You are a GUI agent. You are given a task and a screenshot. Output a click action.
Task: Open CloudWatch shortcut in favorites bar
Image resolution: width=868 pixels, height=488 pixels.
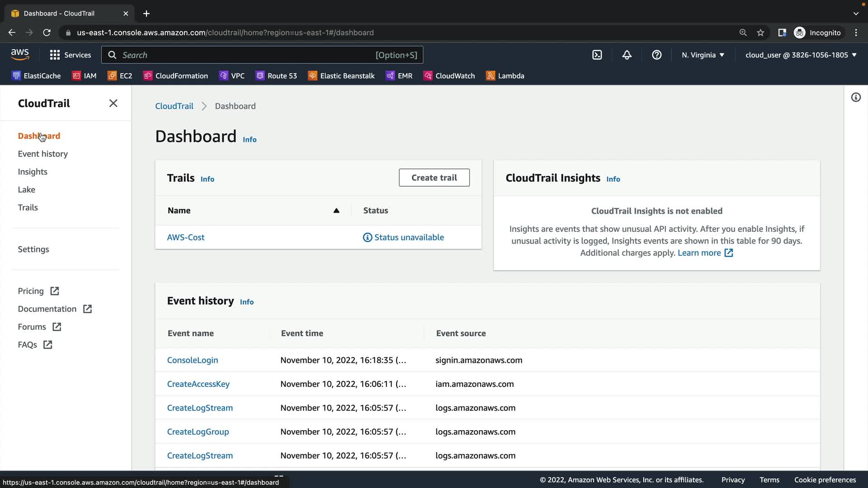449,76
